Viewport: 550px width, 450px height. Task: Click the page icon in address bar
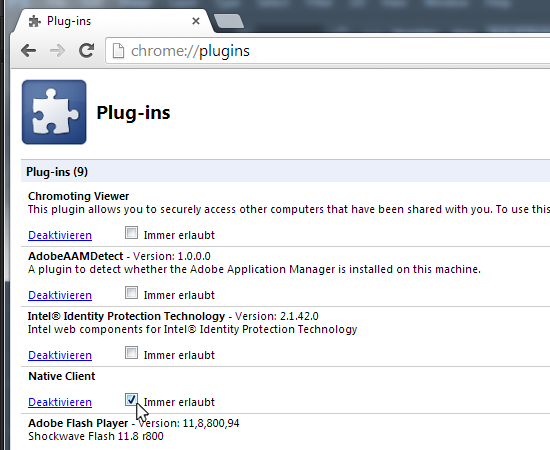click(x=118, y=51)
